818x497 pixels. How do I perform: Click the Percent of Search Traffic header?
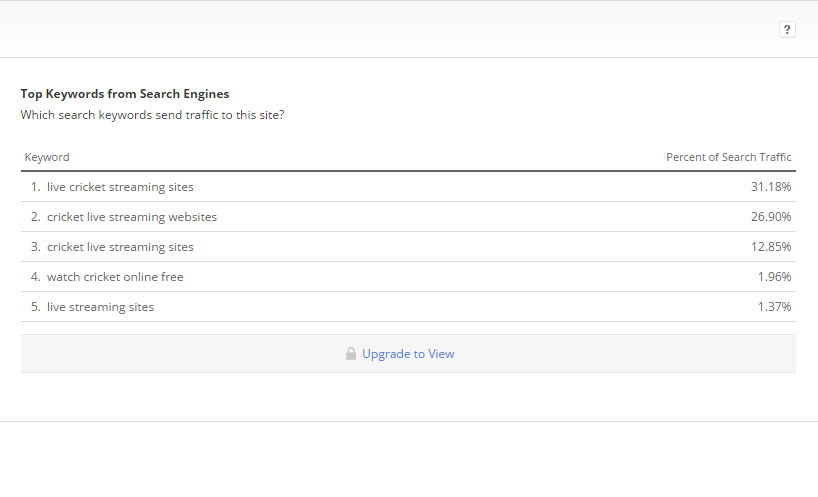[x=728, y=157]
